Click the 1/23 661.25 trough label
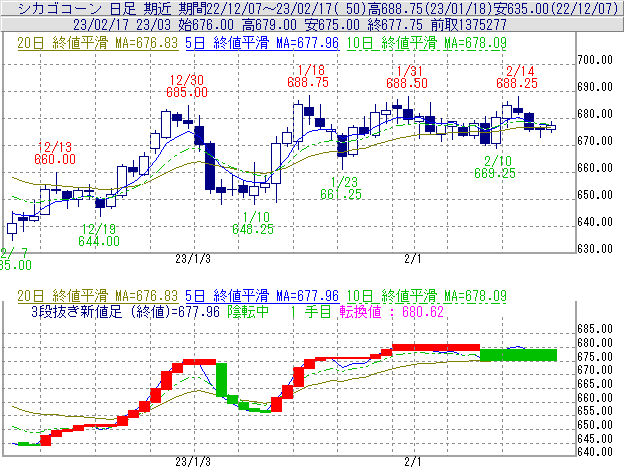The width and height of the screenshot is (624, 475). 341,188
